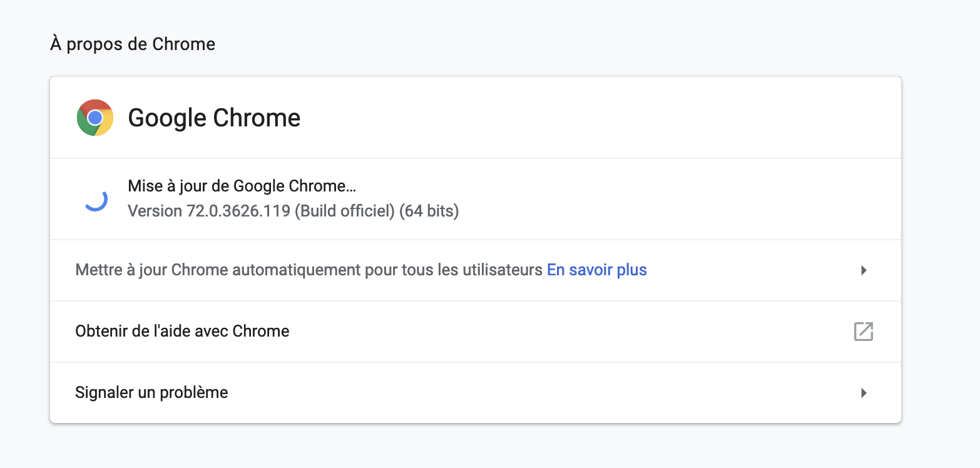This screenshot has height=468, width=980.
Task: Click the blue update progress spinner
Action: [x=96, y=200]
